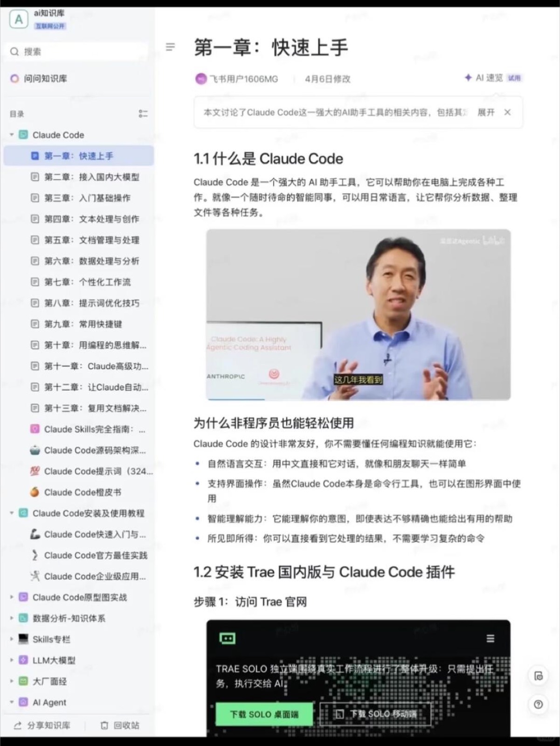Close the AI summary banner

pos(507,112)
